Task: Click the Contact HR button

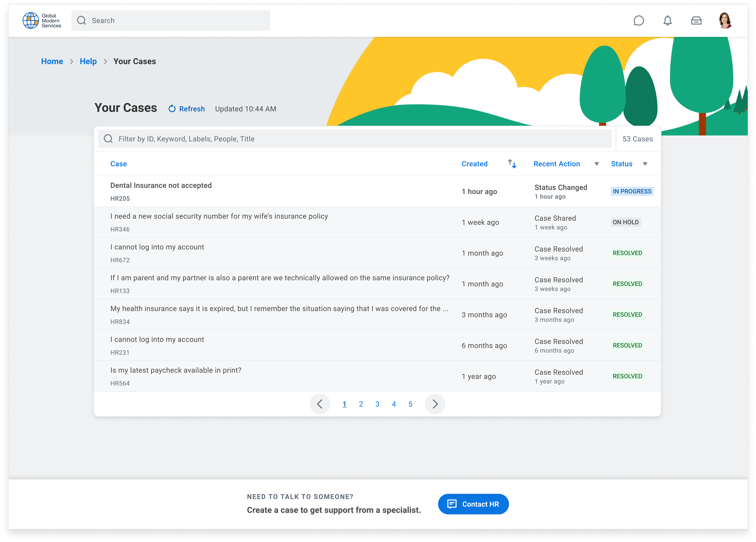Action: (x=473, y=504)
